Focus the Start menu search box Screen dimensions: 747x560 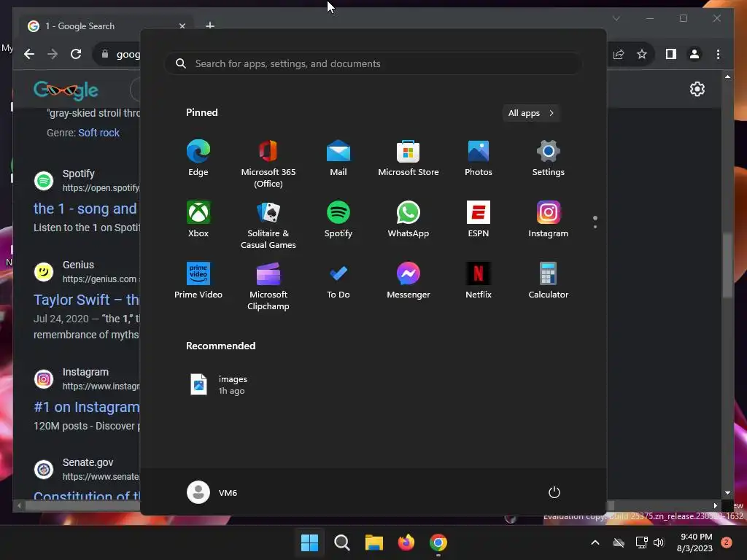coord(373,64)
